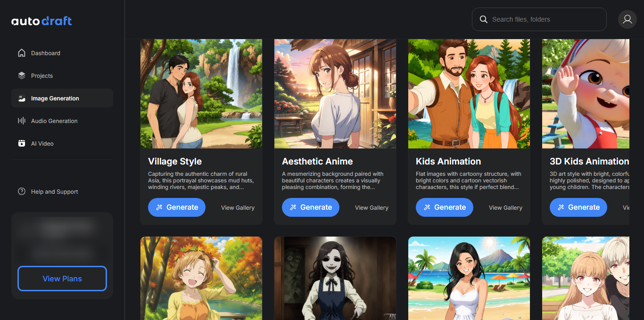Click the Aesthetic Anime description text
Screen dimensions: 644x320
(333, 181)
